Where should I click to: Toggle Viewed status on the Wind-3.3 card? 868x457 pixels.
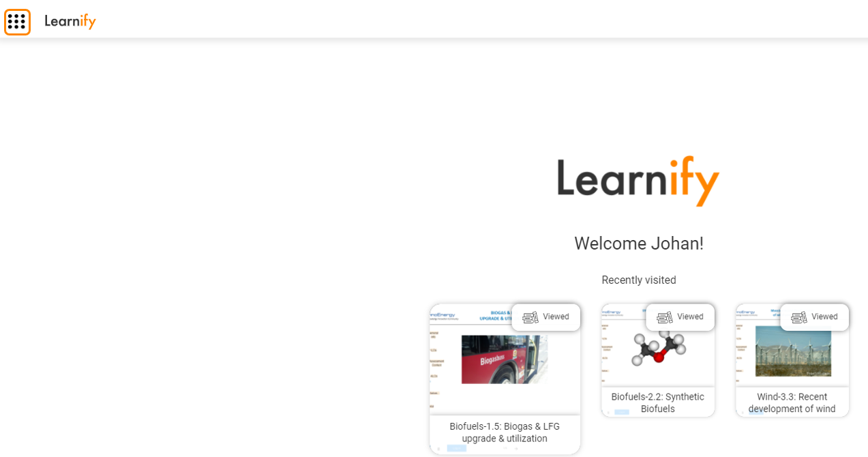pos(814,316)
